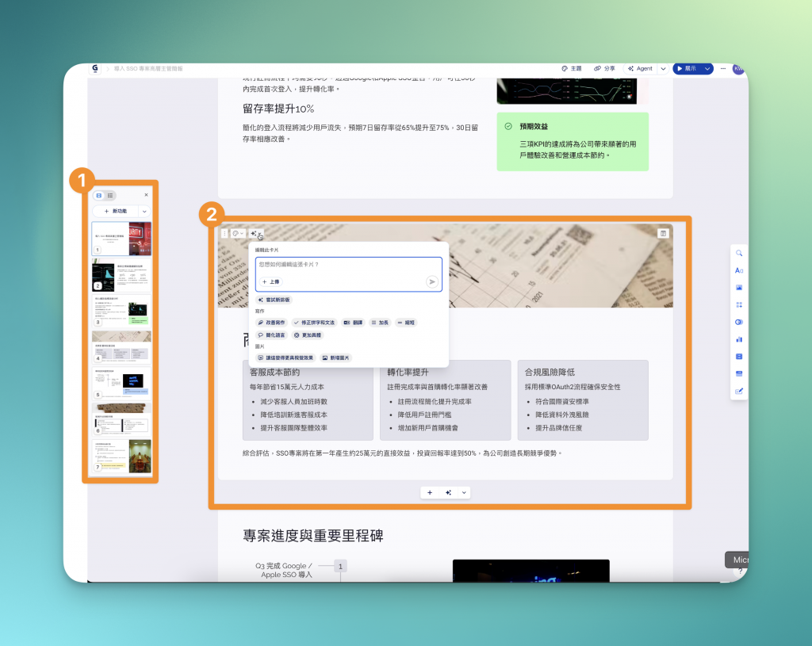
Task: Select card thumbnail 2
Action: click(121, 275)
